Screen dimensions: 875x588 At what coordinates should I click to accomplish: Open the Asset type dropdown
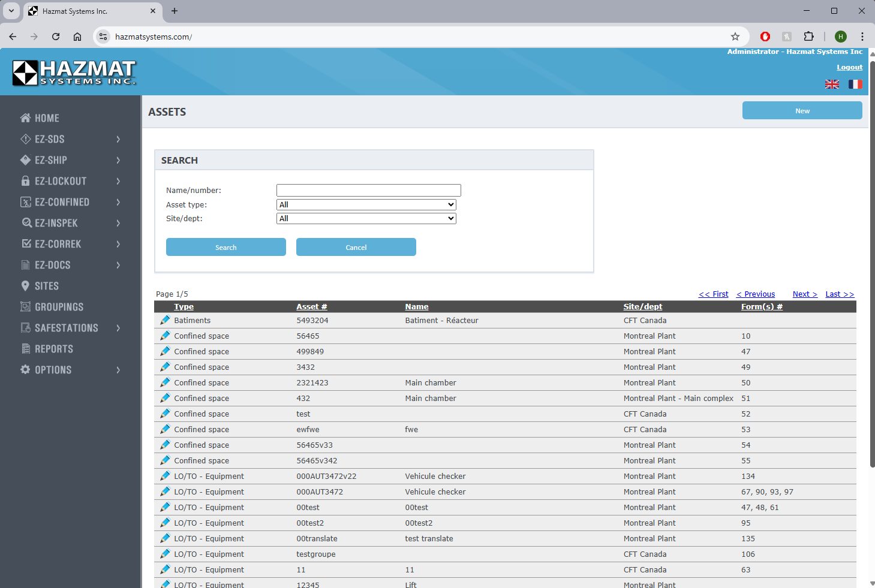(x=366, y=205)
